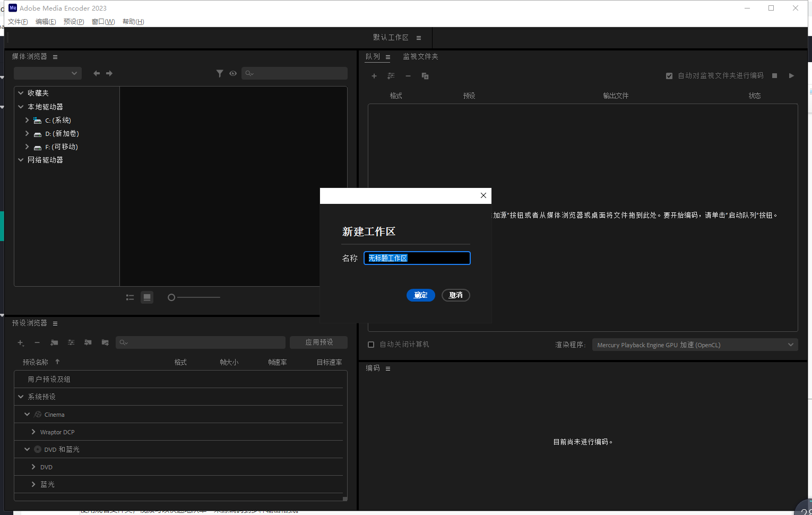Viewport: 812px width, 515px height.
Task: Click the media browser search field
Action: 295,73
